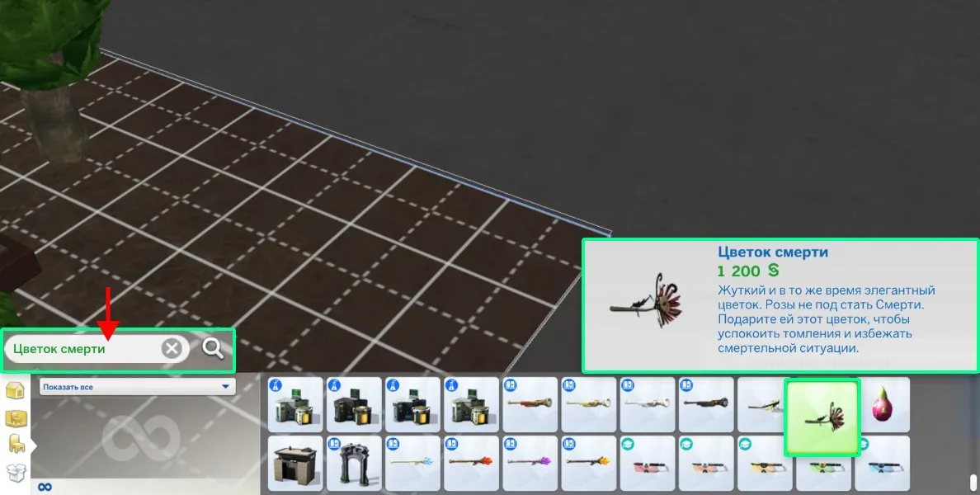980x495 pixels.
Task: Click the magnifying glass search icon
Action: tap(213, 348)
